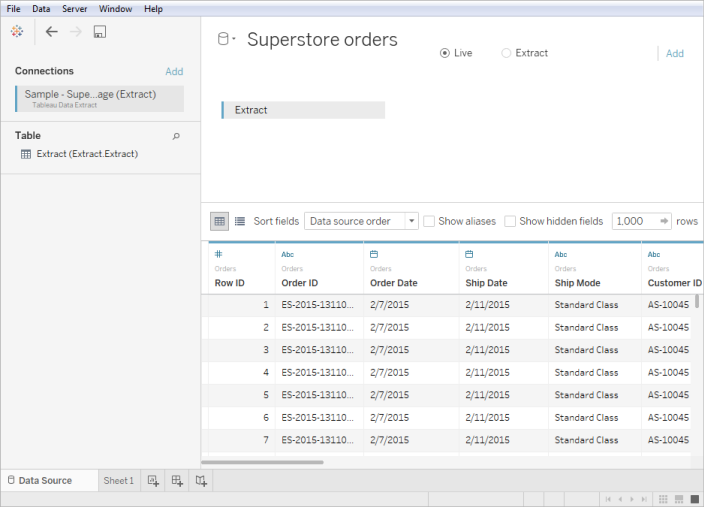
Task: Click the new story icon
Action: coord(201,481)
